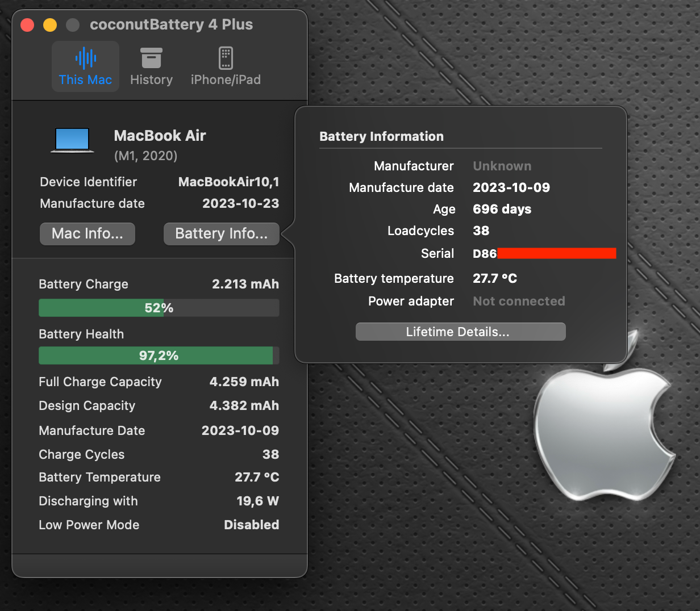Click the 2023-10-09 date in main window
This screenshot has width=700, height=611.
click(240, 430)
